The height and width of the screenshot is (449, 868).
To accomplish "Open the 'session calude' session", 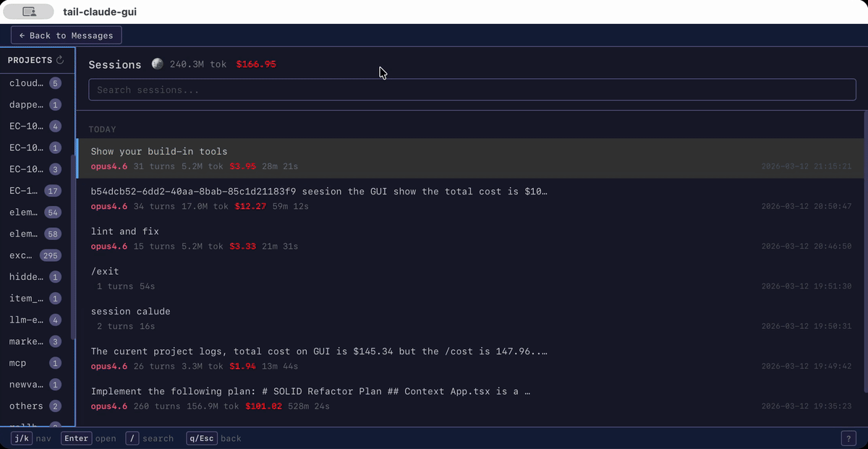I will (470, 318).
